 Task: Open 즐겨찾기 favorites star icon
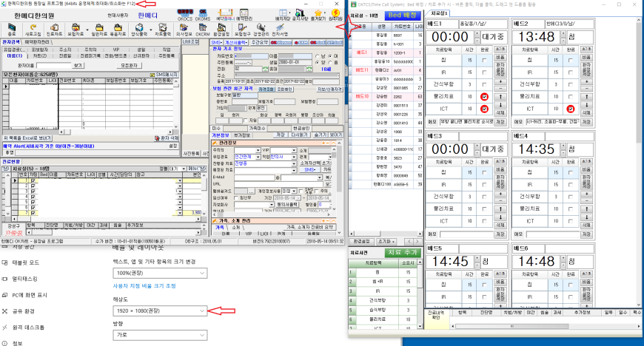point(318,15)
